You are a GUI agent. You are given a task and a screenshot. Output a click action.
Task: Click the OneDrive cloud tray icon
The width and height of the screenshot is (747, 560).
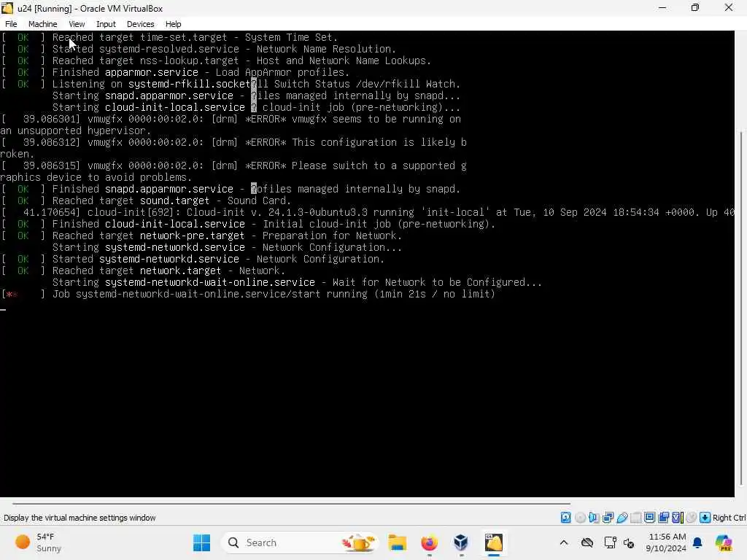point(587,542)
